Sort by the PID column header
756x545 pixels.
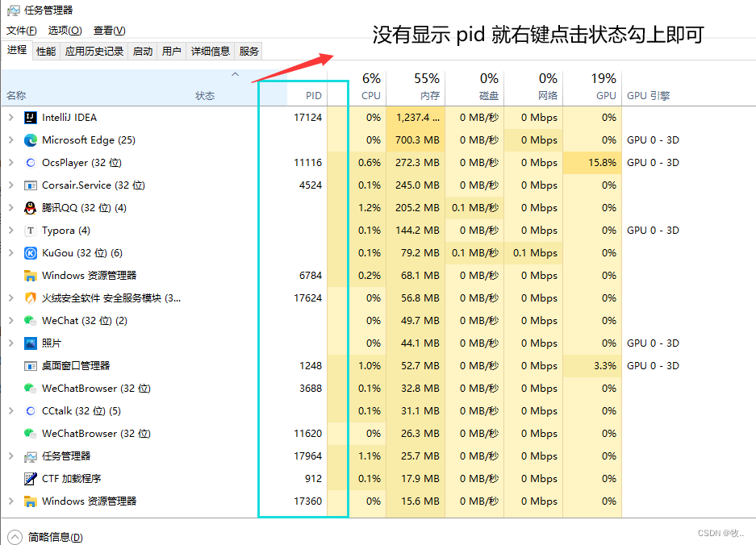313,96
